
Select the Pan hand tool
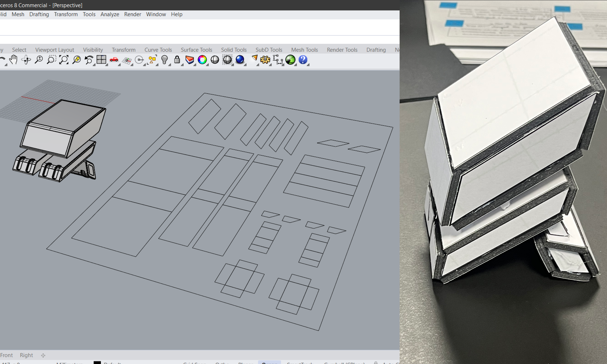(13, 60)
